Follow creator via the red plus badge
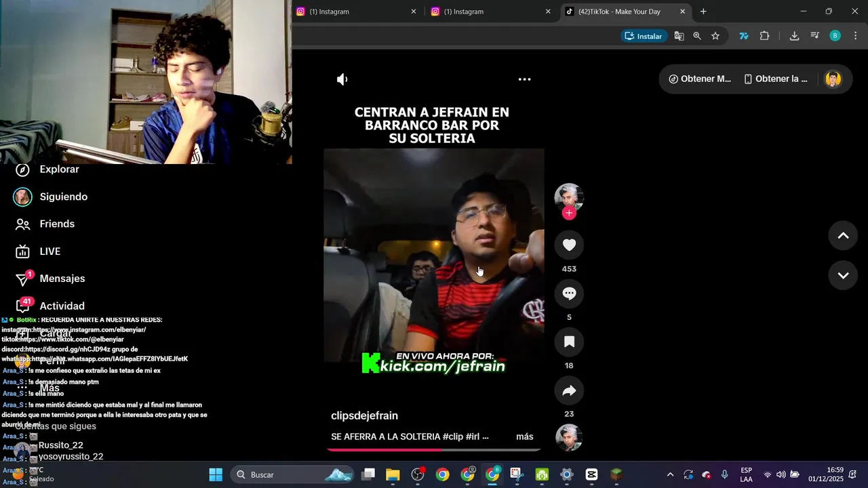The width and height of the screenshot is (868, 488). click(x=569, y=213)
